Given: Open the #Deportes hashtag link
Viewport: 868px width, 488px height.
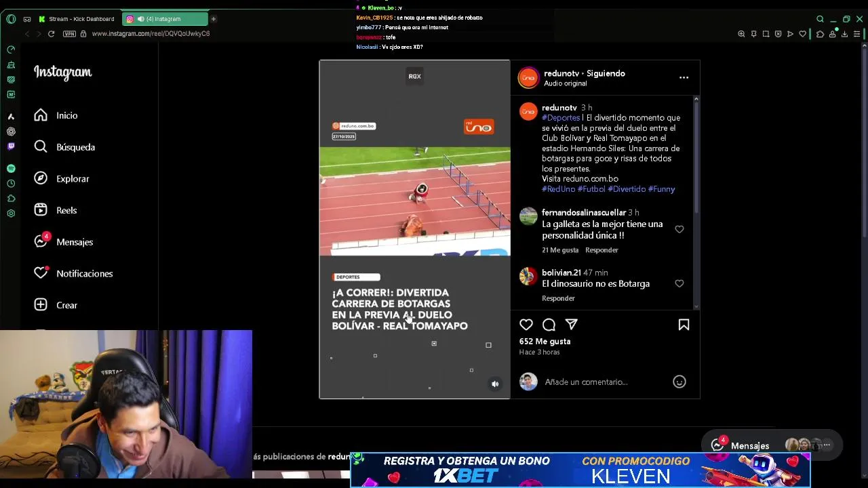Looking at the screenshot, I should pos(561,118).
